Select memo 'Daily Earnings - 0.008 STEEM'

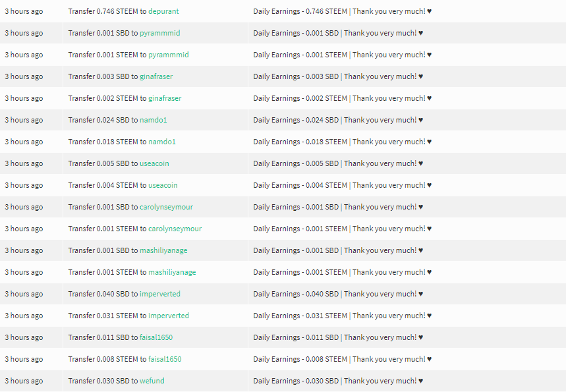[300, 359]
